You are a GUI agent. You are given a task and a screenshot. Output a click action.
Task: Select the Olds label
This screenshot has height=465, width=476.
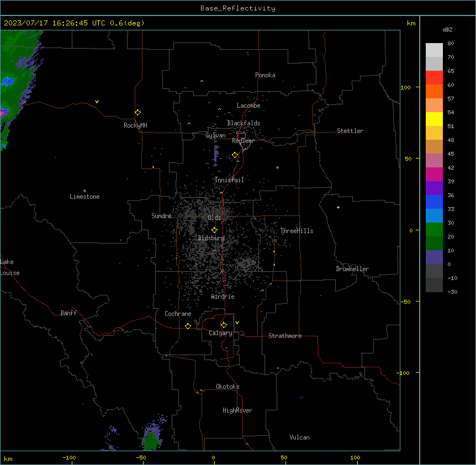[214, 218]
